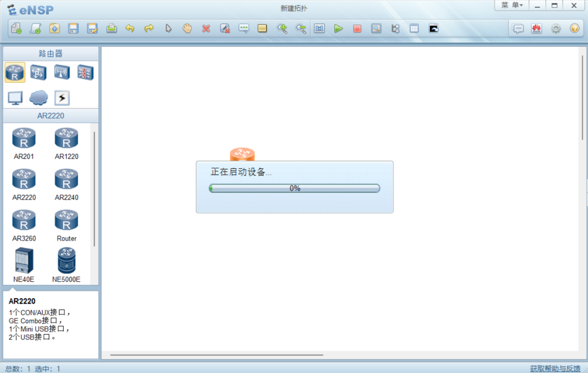Click the orange router on the canvas

(x=243, y=154)
